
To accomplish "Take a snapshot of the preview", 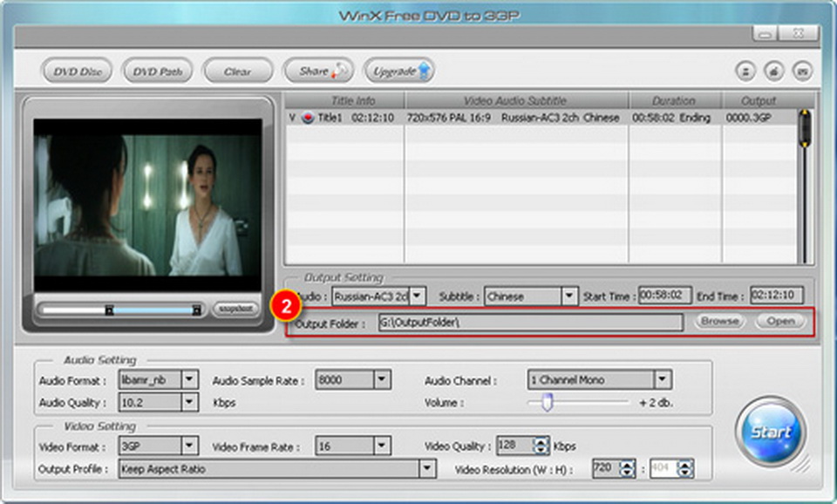I will point(235,309).
